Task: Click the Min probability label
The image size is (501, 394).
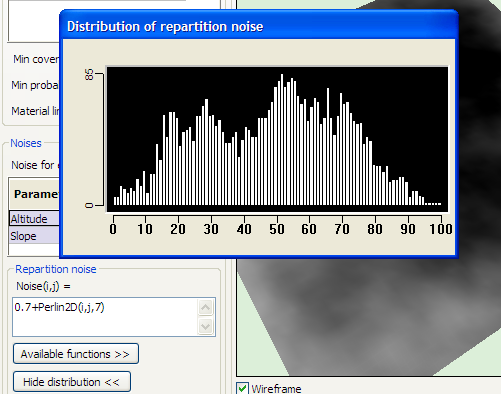Action: 35,85
